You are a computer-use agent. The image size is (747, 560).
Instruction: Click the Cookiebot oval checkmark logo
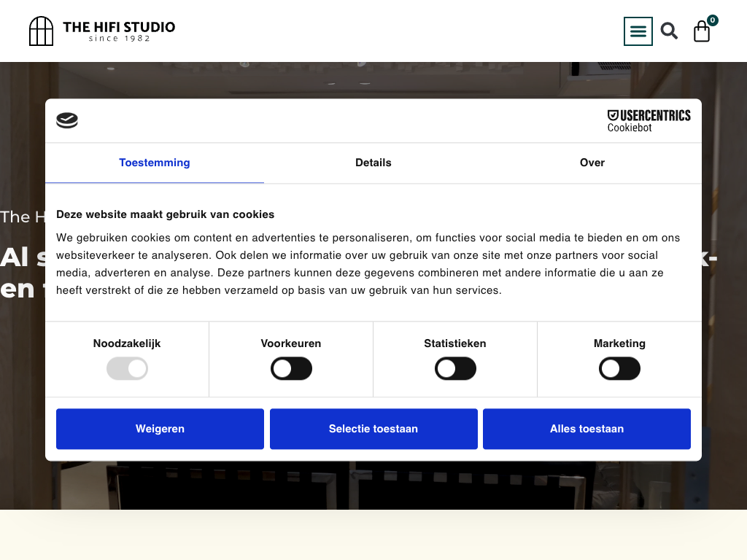point(67,121)
